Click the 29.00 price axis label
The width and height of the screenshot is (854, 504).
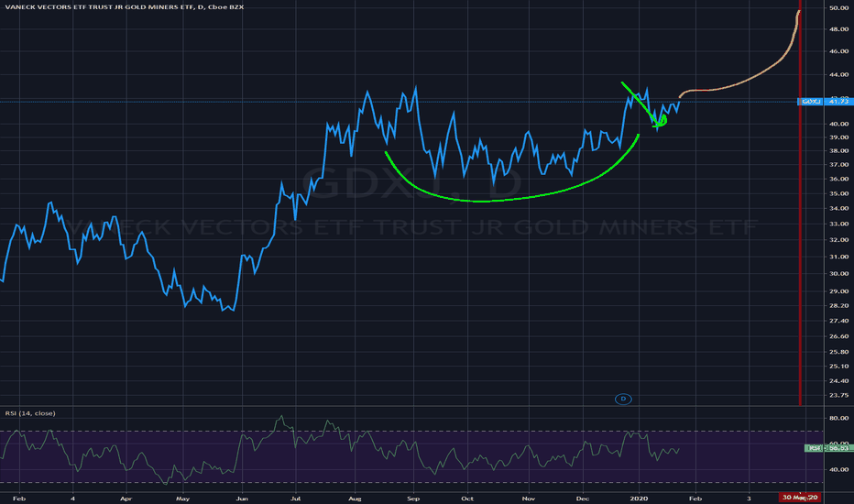click(x=838, y=291)
